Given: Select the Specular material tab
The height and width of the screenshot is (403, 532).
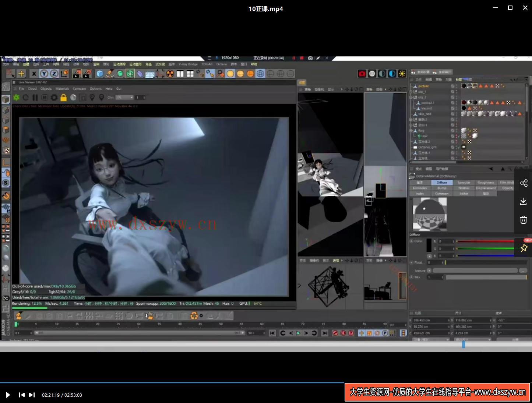Looking at the screenshot, I should (464, 183).
